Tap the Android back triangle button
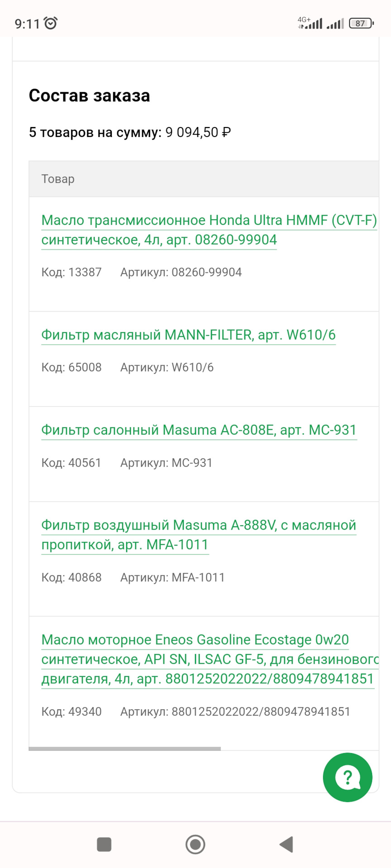Viewport: 391px width, 868px height. click(286, 844)
